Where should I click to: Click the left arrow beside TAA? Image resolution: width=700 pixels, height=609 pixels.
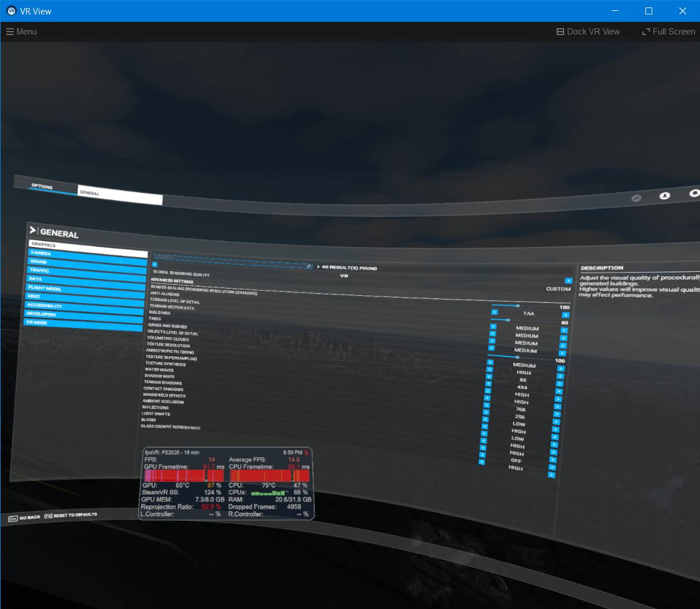493,312
